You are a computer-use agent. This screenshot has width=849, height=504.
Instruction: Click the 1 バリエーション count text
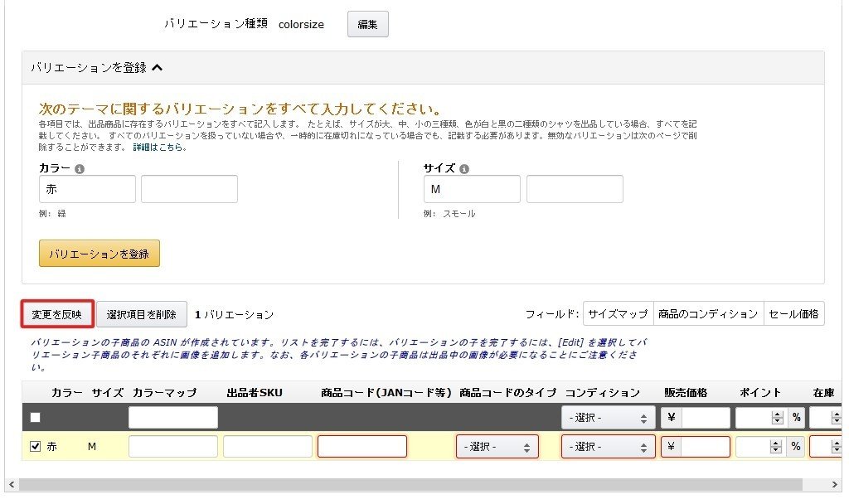point(235,314)
